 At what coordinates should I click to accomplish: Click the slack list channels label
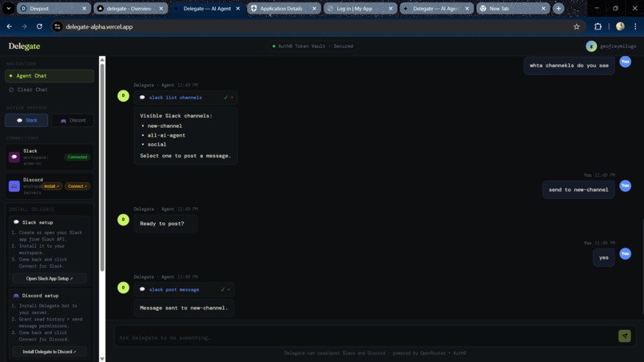pyautogui.click(x=175, y=97)
